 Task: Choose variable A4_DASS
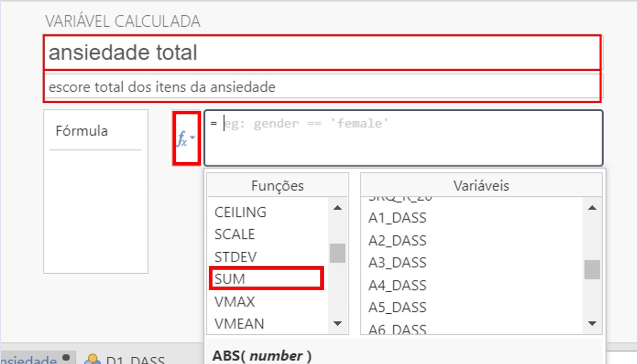(397, 285)
